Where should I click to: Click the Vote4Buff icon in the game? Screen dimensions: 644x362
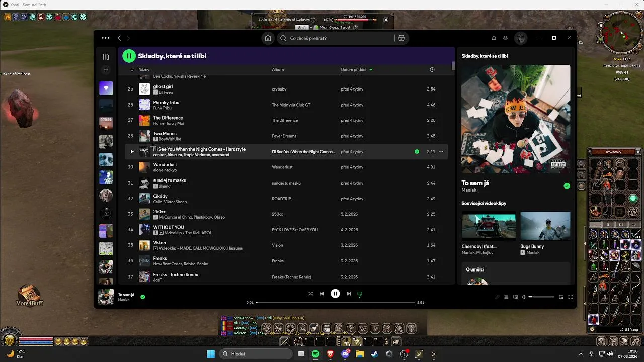point(30,295)
